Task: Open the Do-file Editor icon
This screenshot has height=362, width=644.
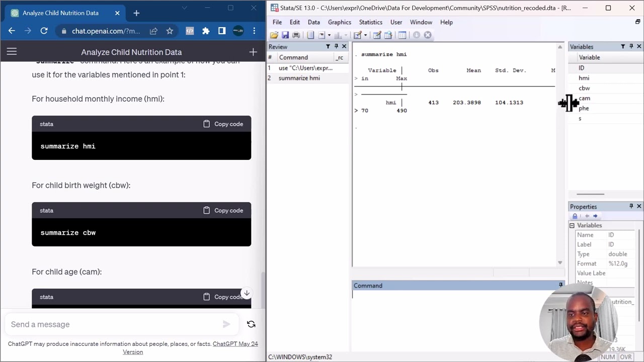Action: coord(357,35)
